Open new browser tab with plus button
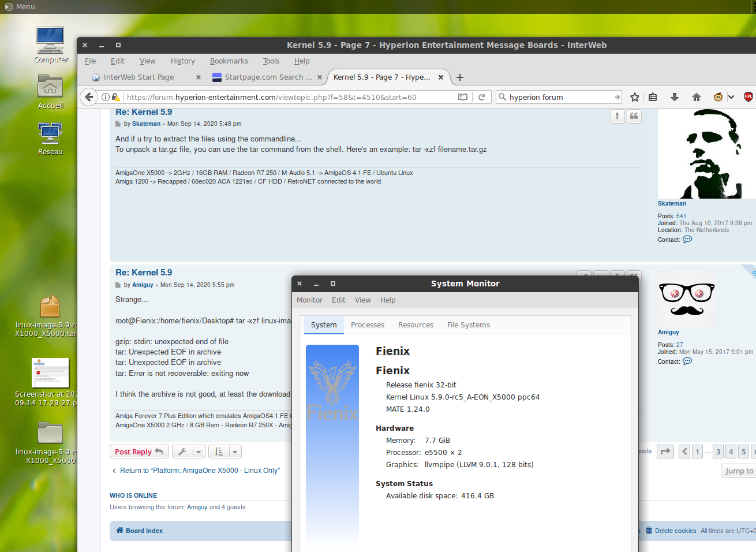This screenshot has width=756, height=552. click(x=460, y=77)
